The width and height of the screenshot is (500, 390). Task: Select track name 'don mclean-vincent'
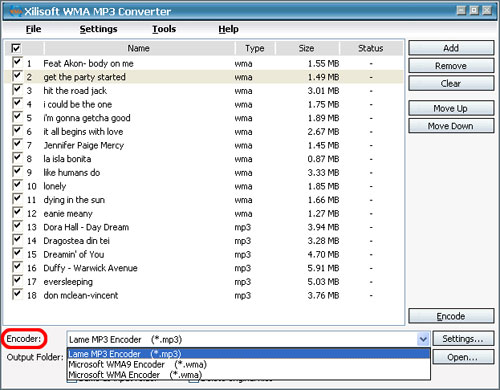point(81,295)
